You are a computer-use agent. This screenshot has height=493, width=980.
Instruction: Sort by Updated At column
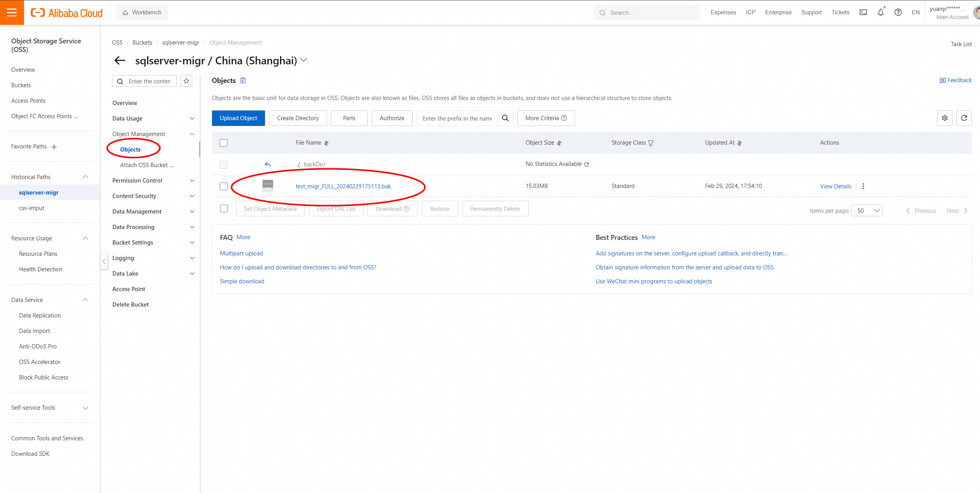coord(739,143)
